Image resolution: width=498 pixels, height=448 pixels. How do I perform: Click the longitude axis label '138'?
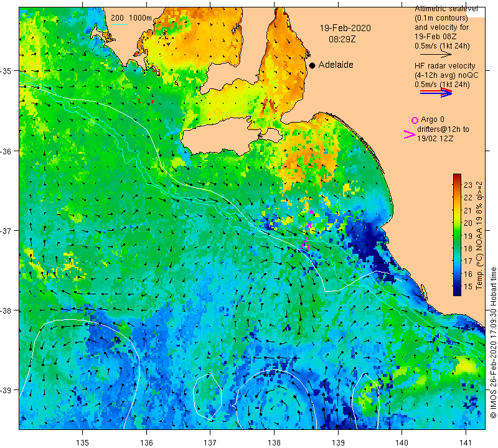click(x=274, y=442)
